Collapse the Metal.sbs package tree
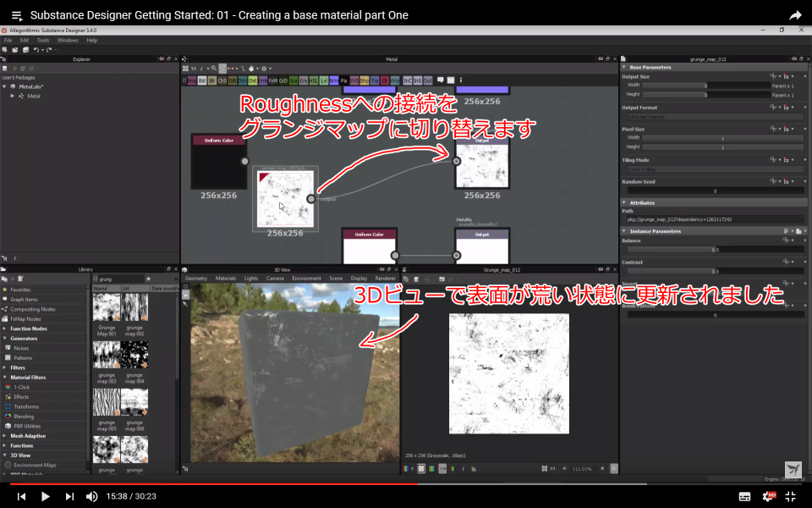Viewport: 812px width, 508px height. [x=5, y=86]
